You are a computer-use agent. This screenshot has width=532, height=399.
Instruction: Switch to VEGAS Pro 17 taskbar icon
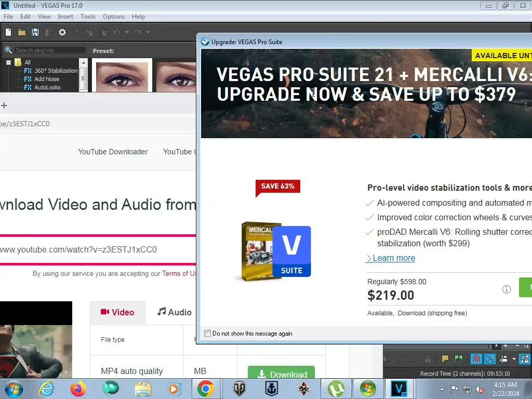point(399,389)
